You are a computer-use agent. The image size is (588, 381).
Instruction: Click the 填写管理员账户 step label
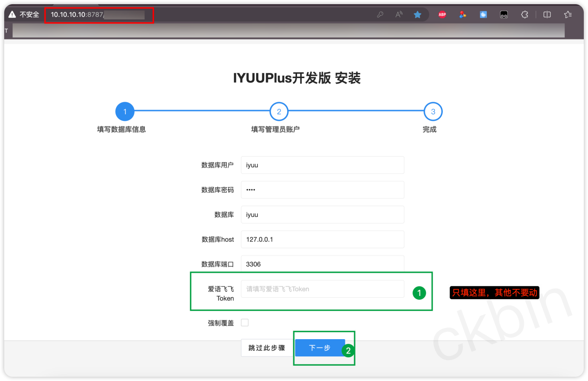[276, 130]
